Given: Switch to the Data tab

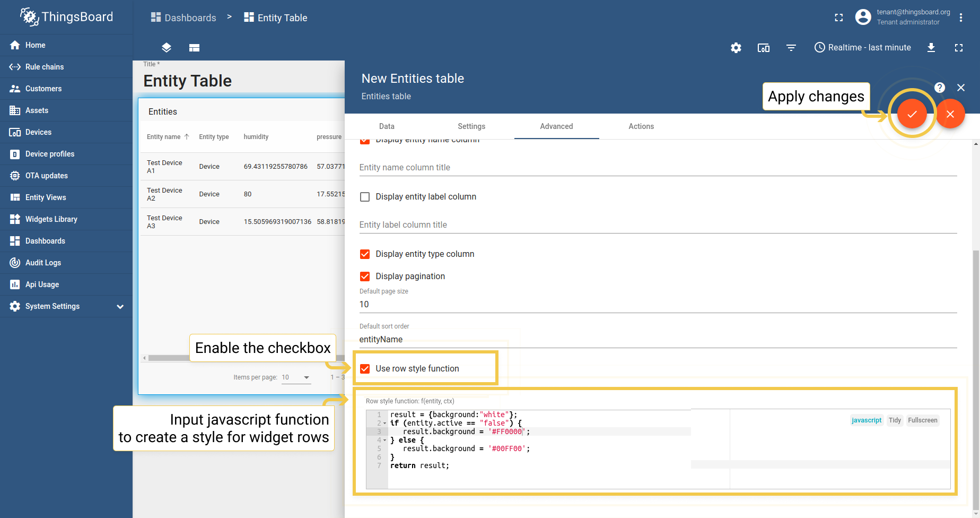Looking at the screenshot, I should coord(387,126).
